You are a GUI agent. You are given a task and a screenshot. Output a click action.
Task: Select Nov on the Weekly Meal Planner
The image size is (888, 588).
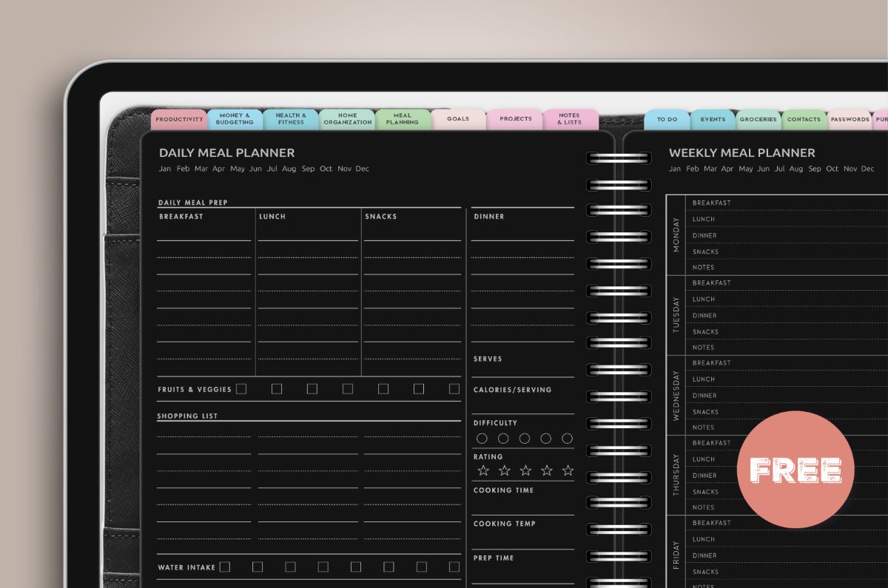coord(852,169)
